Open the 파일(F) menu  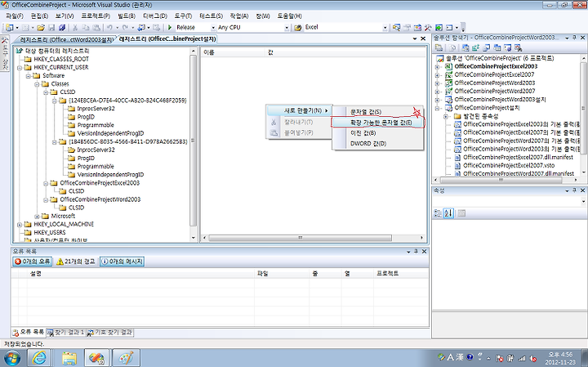coord(15,16)
